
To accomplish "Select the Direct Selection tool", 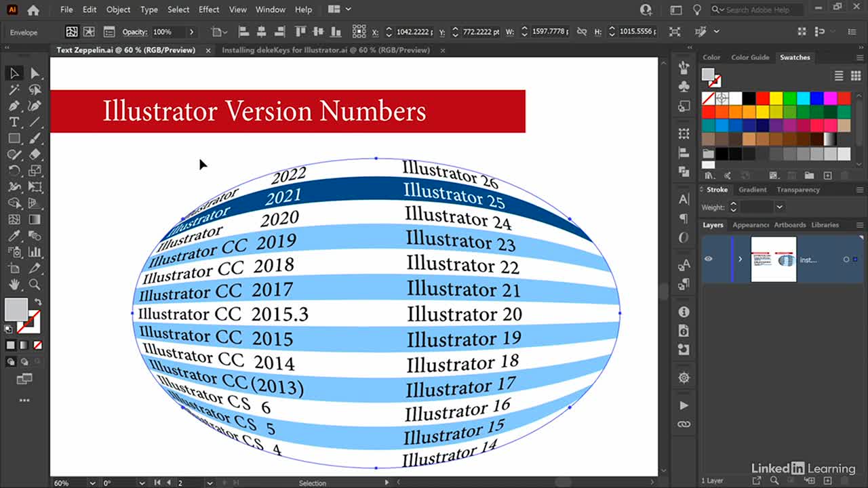I will pos(35,73).
